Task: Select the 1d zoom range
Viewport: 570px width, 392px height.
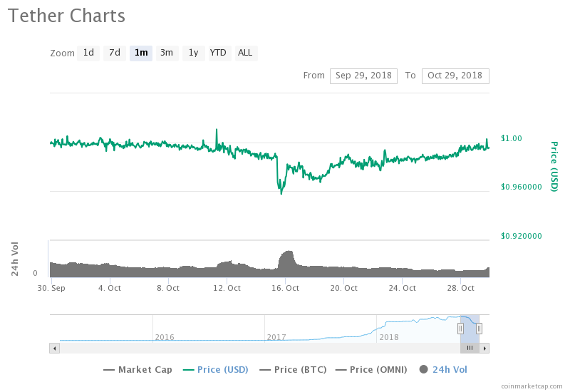Action: point(88,53)
